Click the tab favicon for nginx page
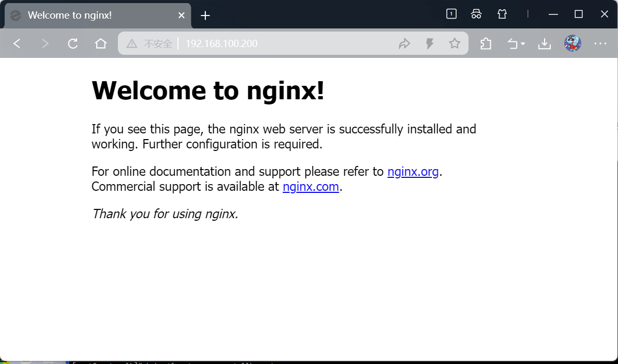 [x=16, y=16]
